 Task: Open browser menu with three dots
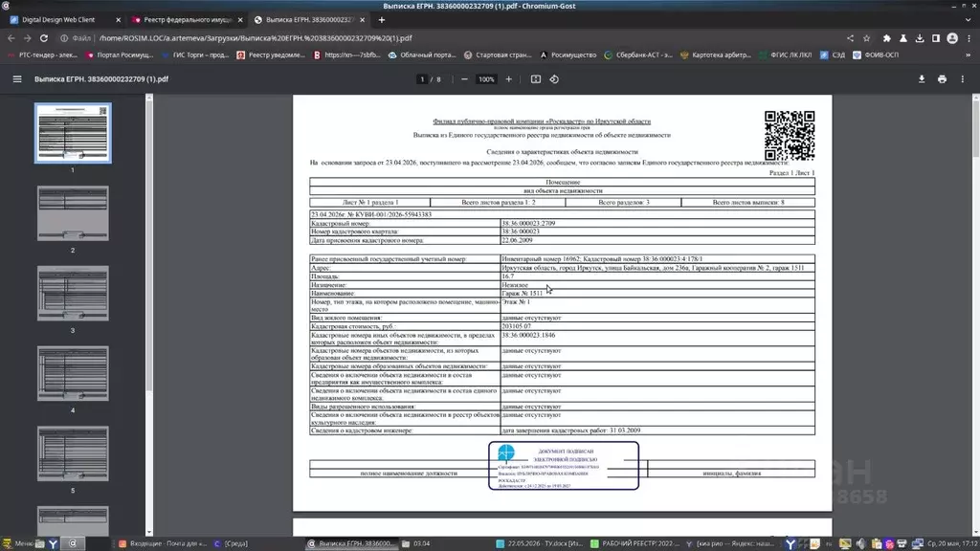click(x=969, y=38)
